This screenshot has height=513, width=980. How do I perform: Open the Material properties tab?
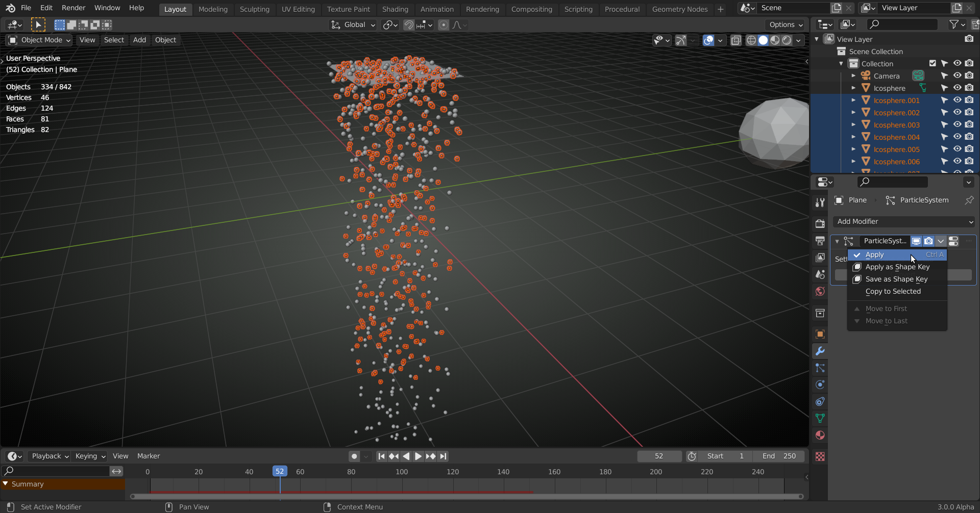tap(820, 435)
